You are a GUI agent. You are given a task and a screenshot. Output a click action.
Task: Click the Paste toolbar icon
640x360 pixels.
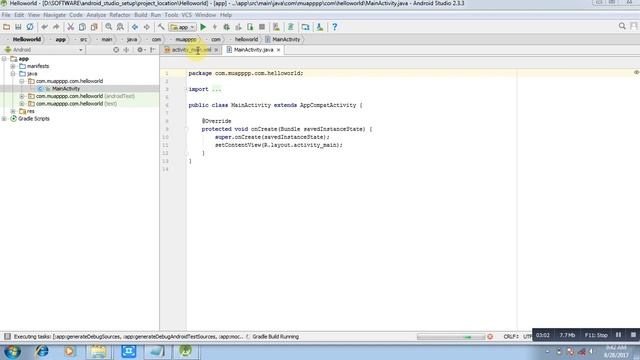pyautogui.click(x=94, y=27)
